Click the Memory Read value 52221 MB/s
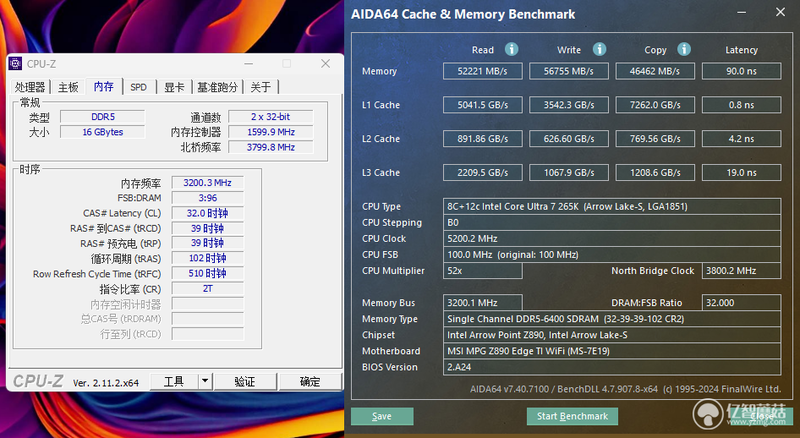This screenshot has height=438, width=800. tap(483, 71)
